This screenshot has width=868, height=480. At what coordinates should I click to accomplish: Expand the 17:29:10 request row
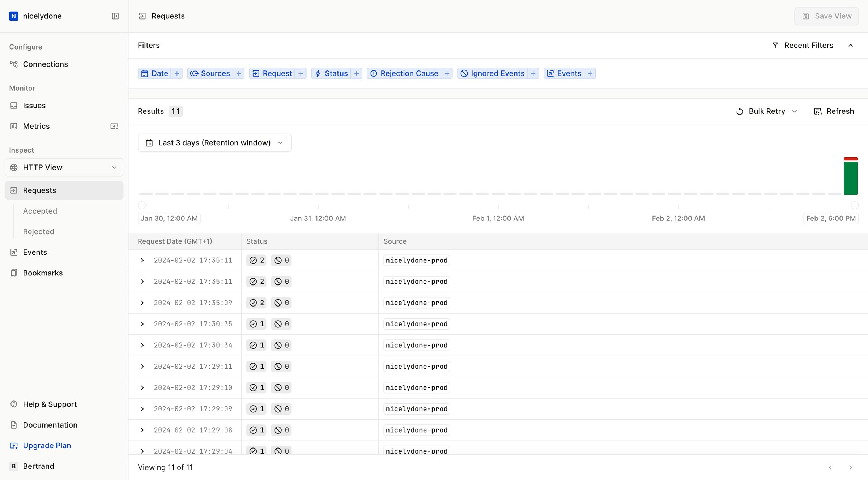point(142,387)
